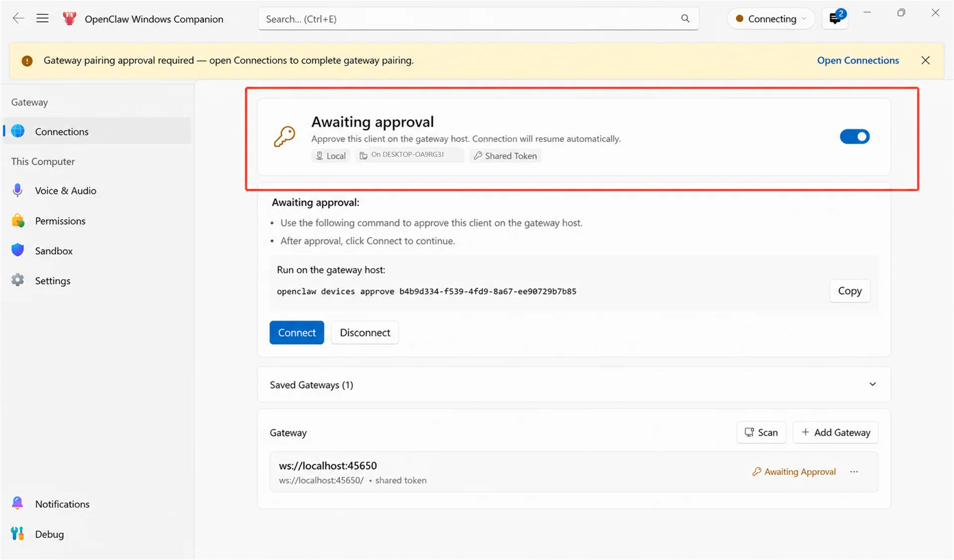Click the key icon beside Awaiting approval
This screenshot has height=560, width=954.
coord(285,137)
